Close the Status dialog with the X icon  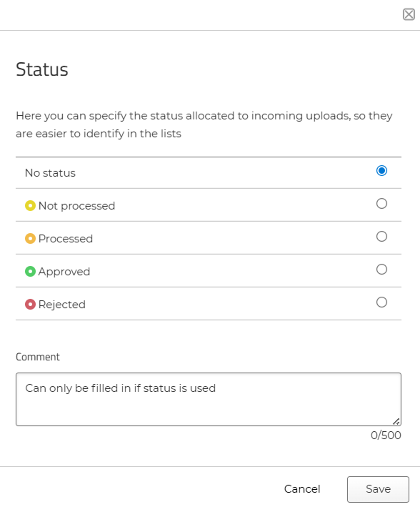click(x=409, y=14)
